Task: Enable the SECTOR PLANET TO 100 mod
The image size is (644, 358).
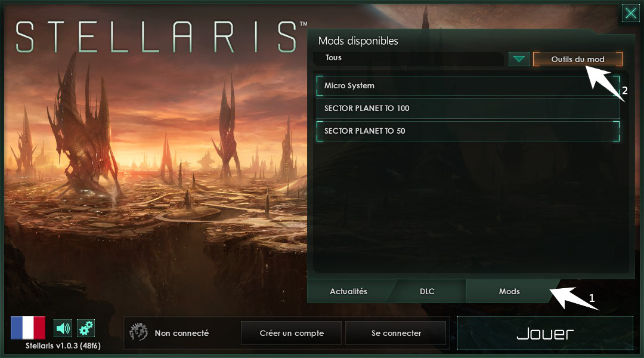Action: point(468,108)
